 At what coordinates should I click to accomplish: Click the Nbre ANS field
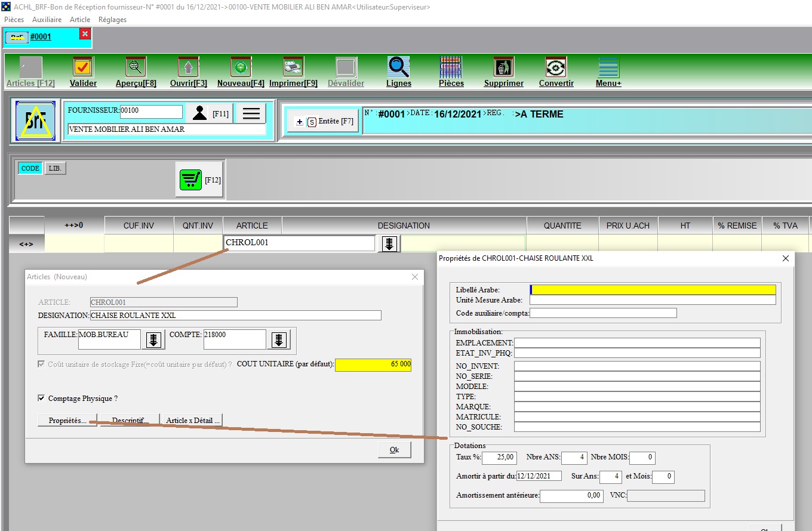[x=574, y=458]
